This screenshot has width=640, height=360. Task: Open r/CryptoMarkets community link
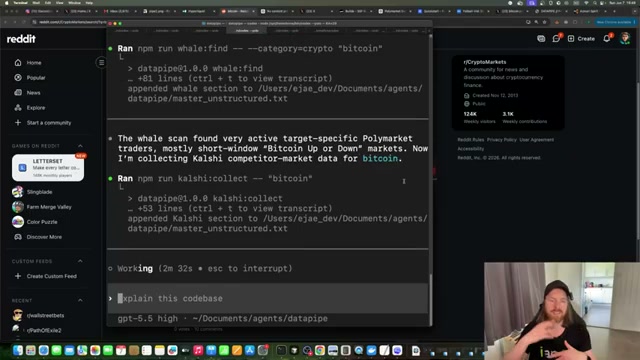484,62
